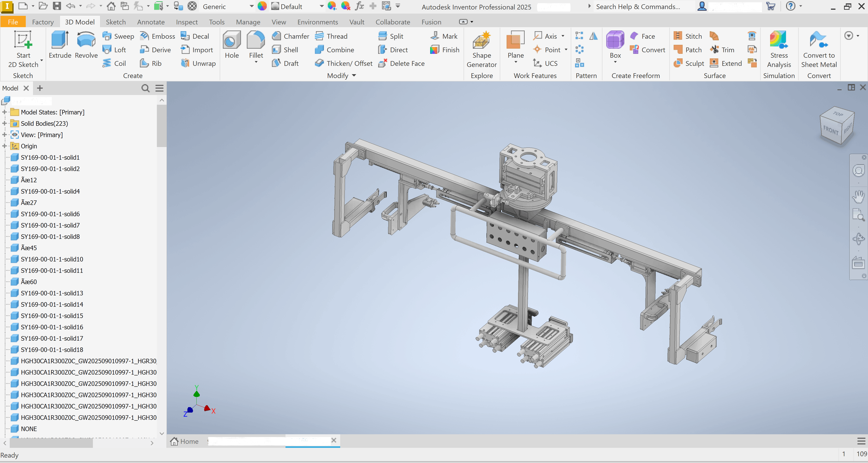Expand the Solid Bodies(223) folder
Image resolution: width=868 pixels, height=463 pixels.
point(4,123)
